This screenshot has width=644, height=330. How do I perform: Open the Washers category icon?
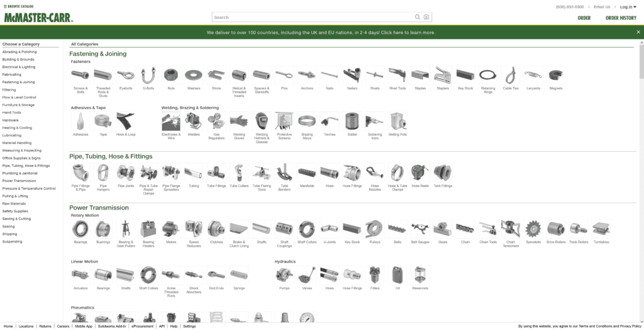tap(194, 76)
